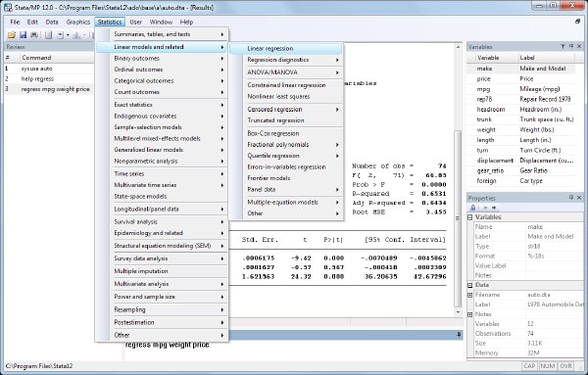This screenshot has width=588, height=375.
Task: Select 'regress mpg weight price' in Review list
Action: coord(49,89)
